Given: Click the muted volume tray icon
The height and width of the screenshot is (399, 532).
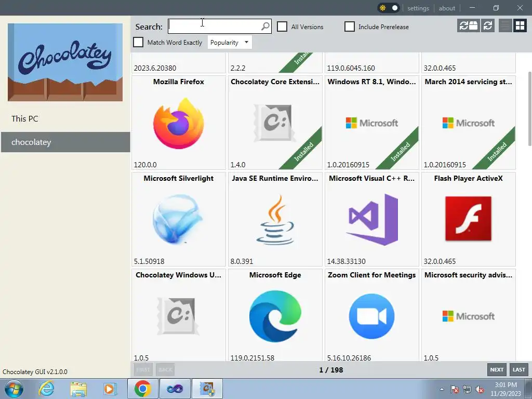Looking at the screenshot, I should [x=480, y=390].
